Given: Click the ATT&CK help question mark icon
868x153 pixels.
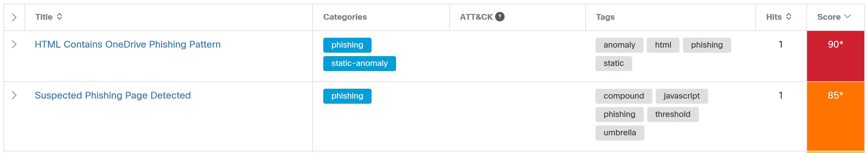Looking at the screenshot, I should pyautogui.click(x=499, y=17).
